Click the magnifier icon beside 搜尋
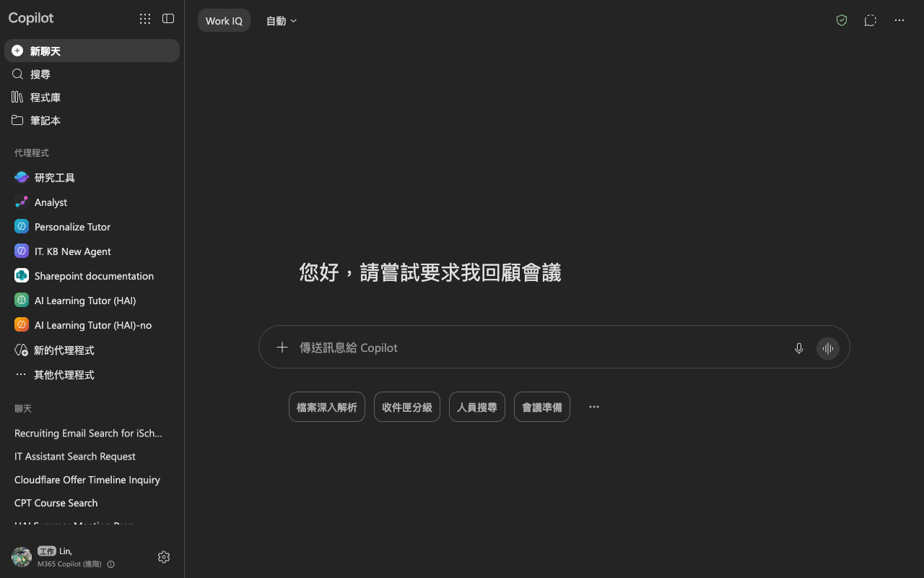Image resolution: width=924 pixels, height=578 pixels. point(18,74)
